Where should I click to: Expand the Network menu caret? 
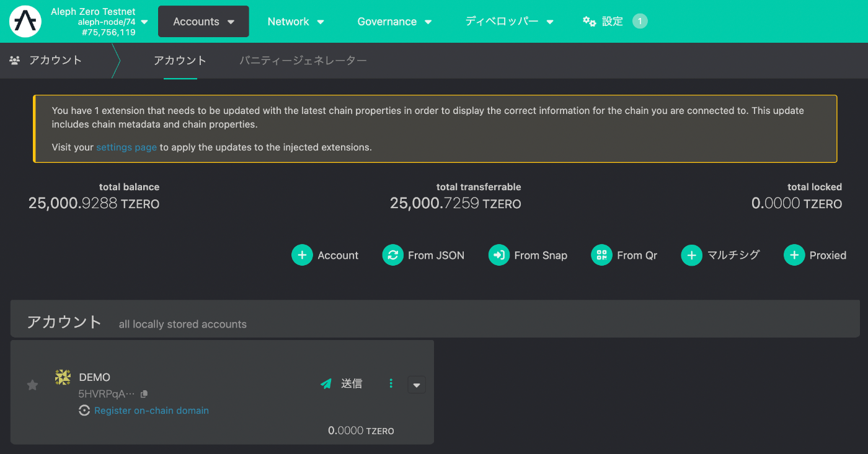click(321, 22)
